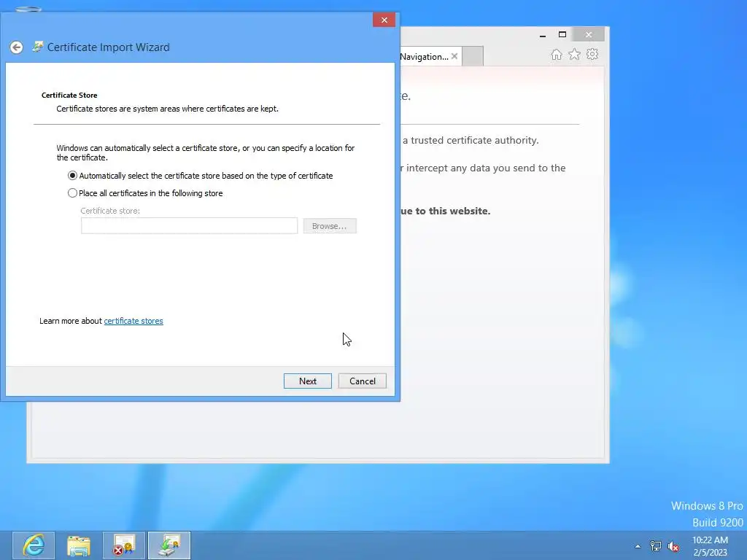This screenshot has height=560, width=747.
Task: Switch to Certificate window taskbar icon
Action: 124,545
